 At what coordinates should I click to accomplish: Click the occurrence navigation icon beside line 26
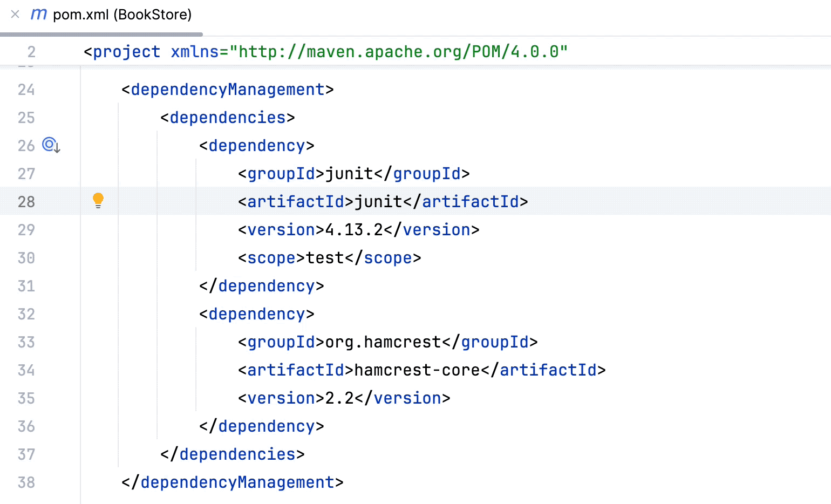coord(50,146)
